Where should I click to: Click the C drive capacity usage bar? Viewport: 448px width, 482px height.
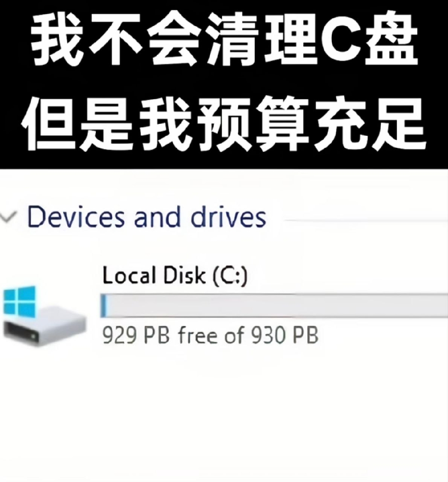point(274,306)
